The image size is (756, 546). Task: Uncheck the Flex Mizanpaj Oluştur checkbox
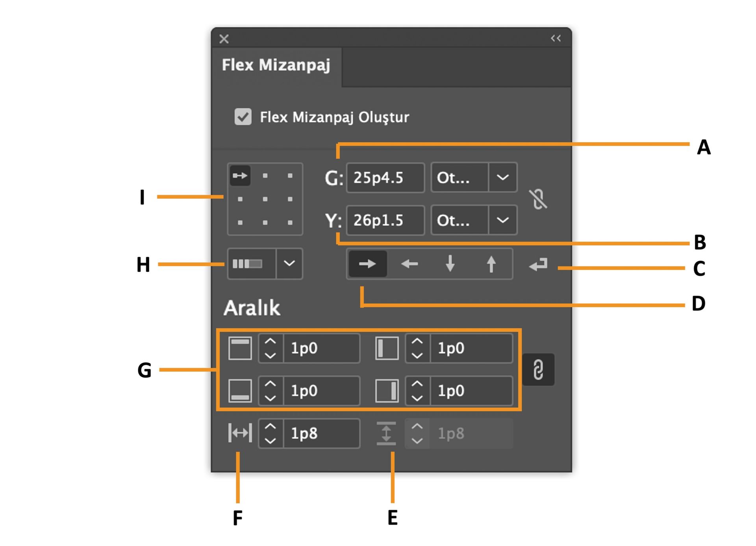coord(243,117)
